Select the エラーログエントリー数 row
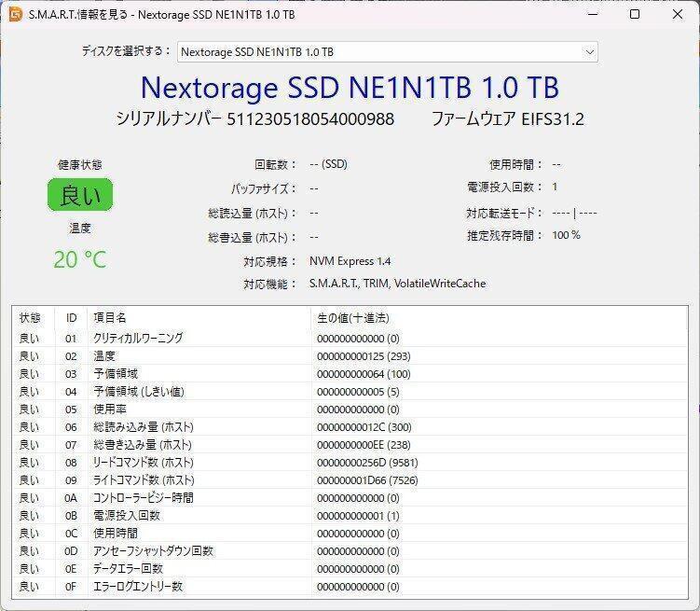 (350, 587)
